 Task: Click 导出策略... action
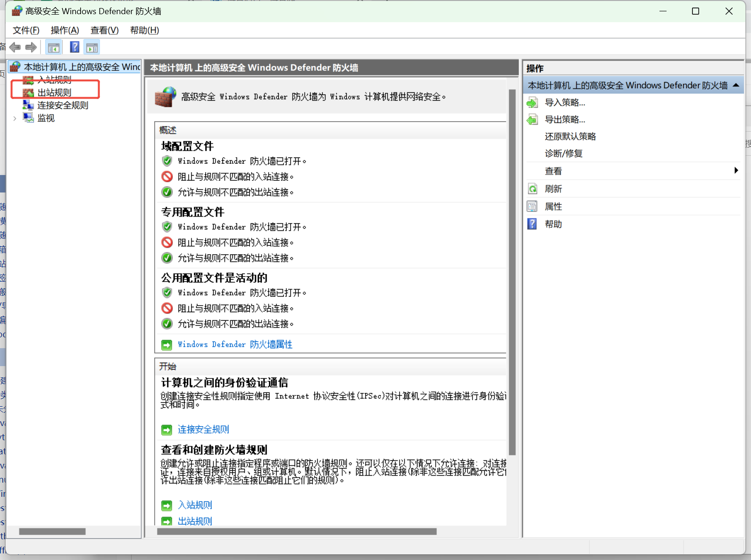point(565,119)
